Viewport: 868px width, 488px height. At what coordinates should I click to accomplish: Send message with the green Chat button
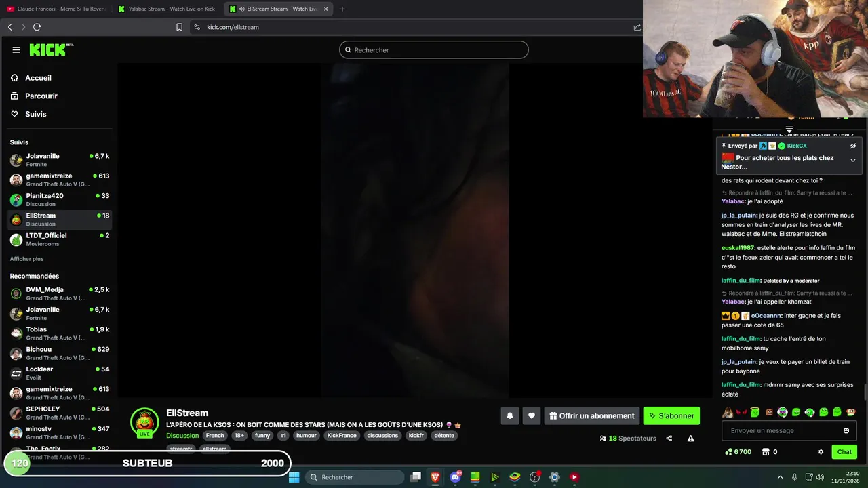point(844,452)
